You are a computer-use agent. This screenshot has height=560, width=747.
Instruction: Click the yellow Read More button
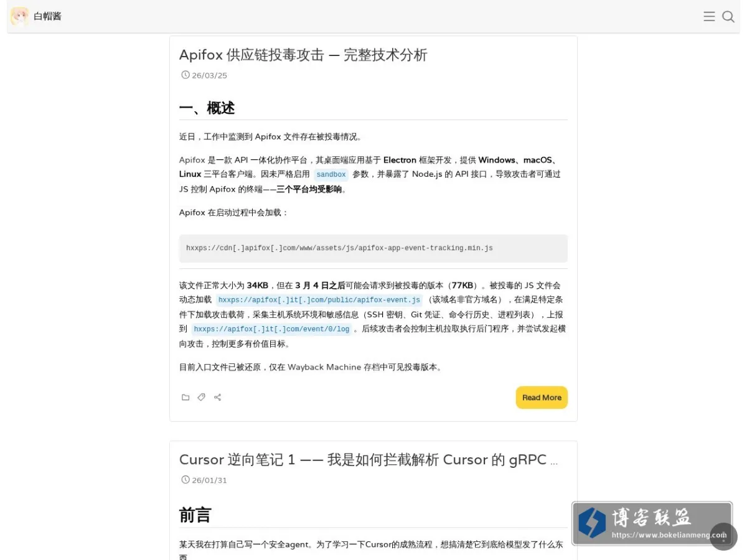coord(542,398)
